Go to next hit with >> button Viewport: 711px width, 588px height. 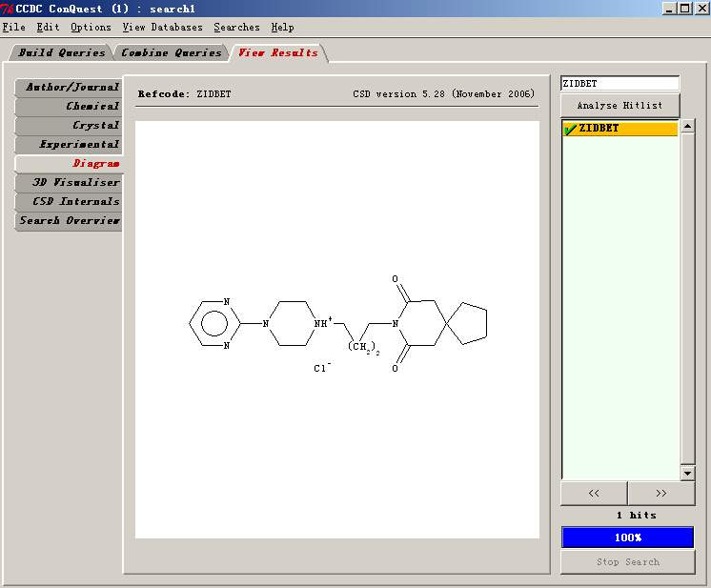660,493
